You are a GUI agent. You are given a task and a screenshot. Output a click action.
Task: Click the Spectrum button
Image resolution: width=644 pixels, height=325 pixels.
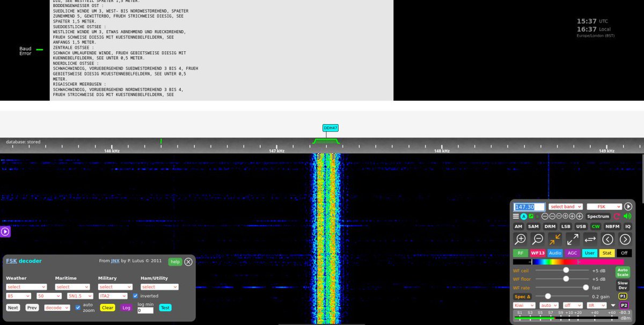click(x=598, y=216)
